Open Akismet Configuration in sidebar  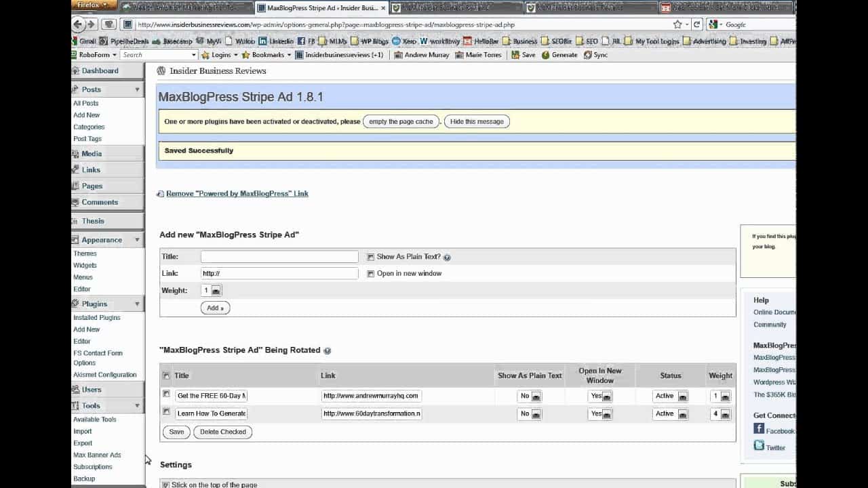tap(105, 375)
